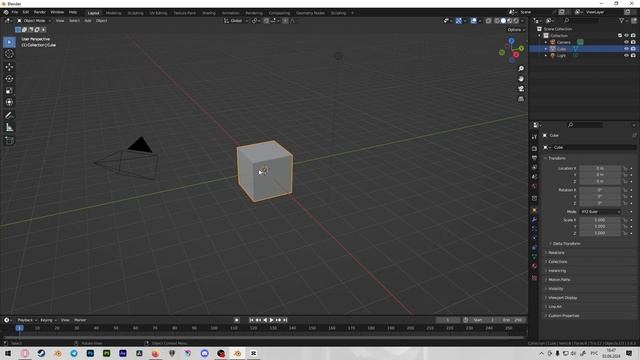Toggle snapping magnet in viewport header
Image resolution: width=640 pixels, height=360 pixels.
pos(266,21)
